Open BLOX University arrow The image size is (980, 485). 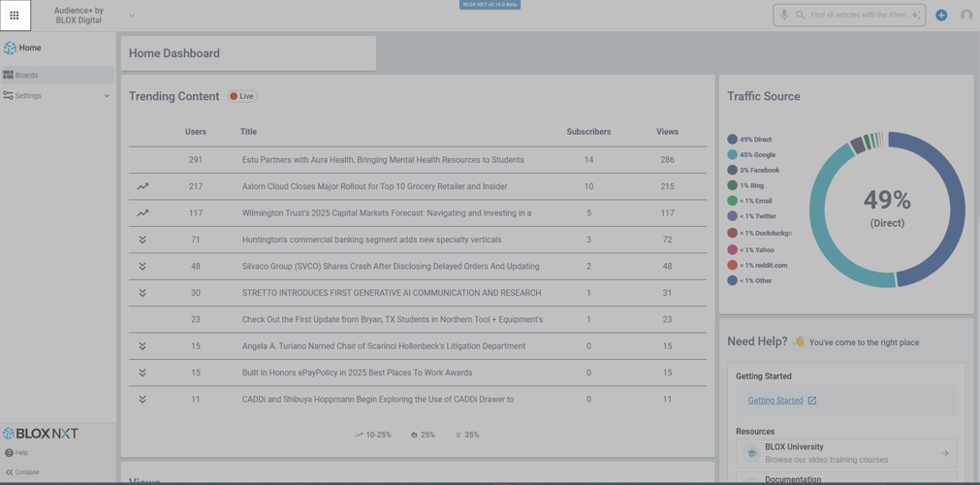944,453
